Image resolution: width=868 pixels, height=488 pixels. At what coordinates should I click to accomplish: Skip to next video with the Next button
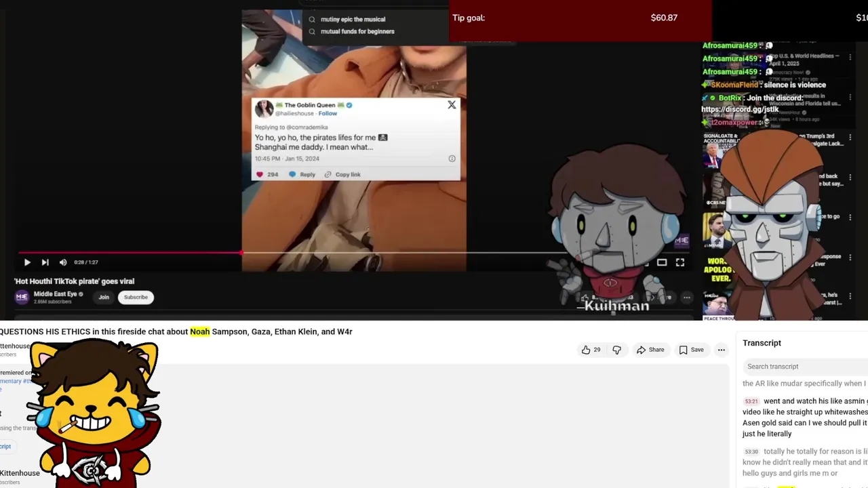click(x=45, y=262)
